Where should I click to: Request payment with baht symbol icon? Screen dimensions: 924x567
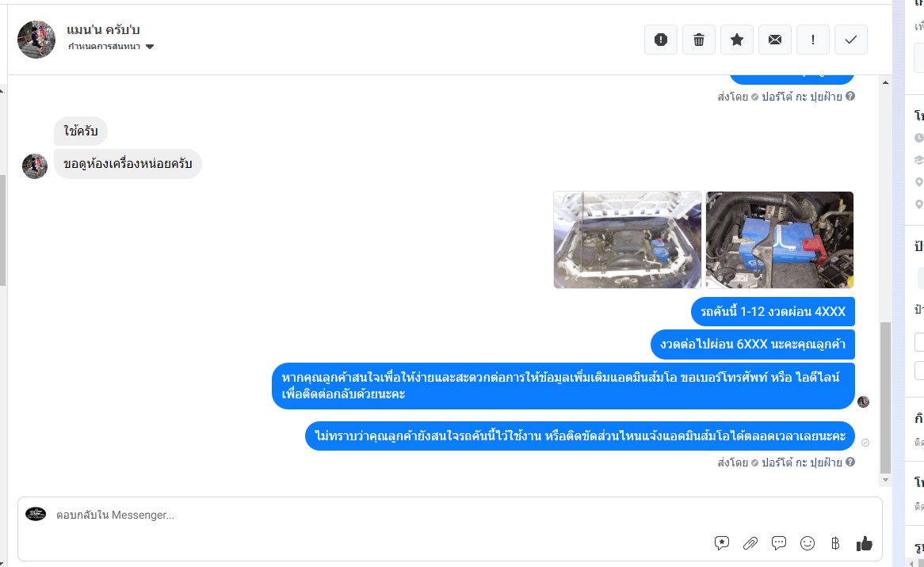(835, 543)
